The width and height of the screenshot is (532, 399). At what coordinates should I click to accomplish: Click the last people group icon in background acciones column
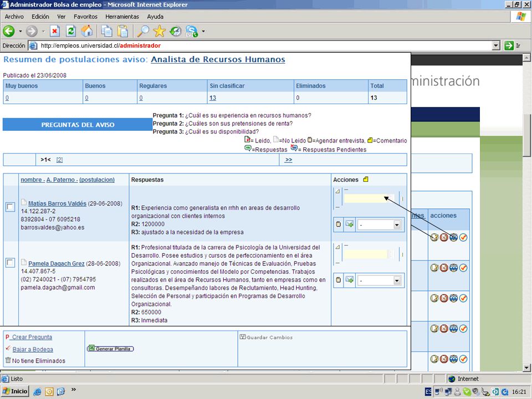point(454,359)
